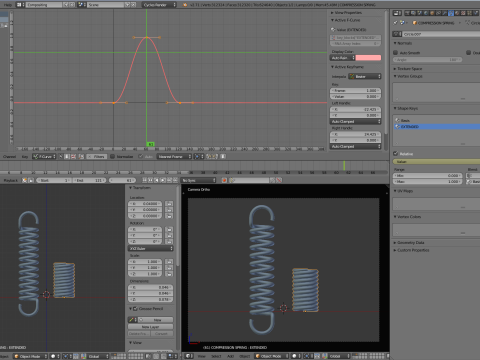The image size is (480, 360).
Task: Click the pink F-Curve display color swatch
Action: coord(368,58)
